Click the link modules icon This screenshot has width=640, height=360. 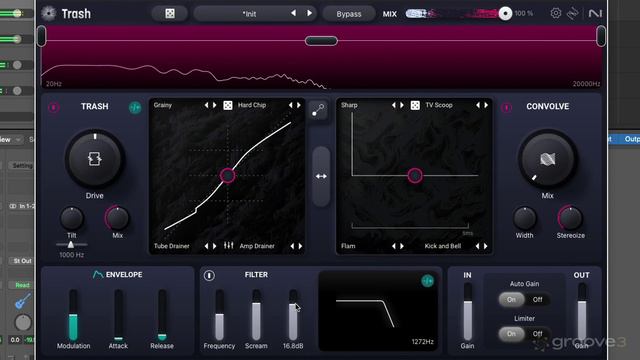pyautogui.click(x=318, y=110)
